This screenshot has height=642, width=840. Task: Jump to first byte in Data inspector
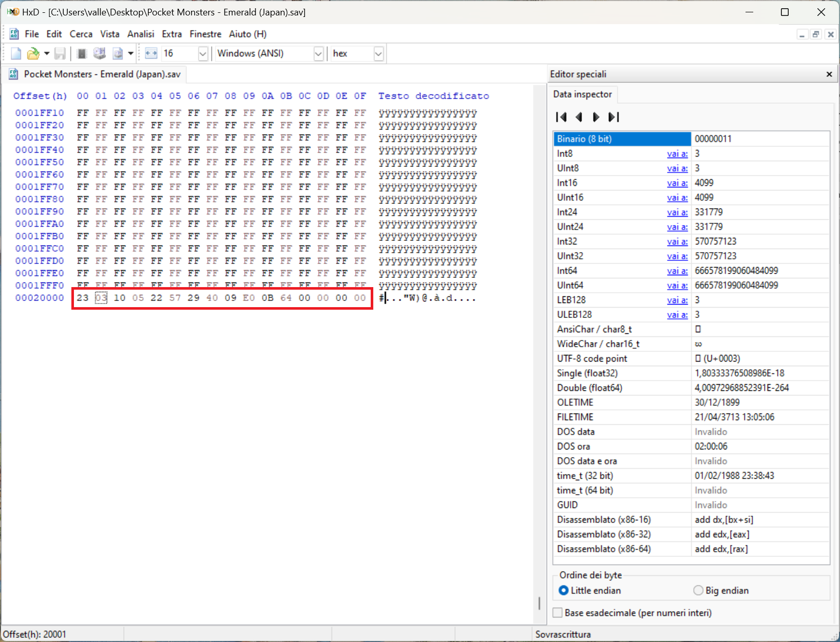(561, 117)
